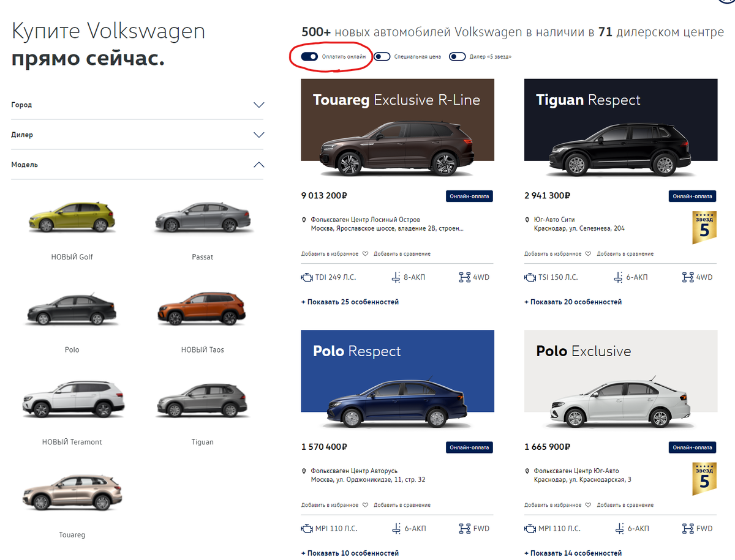This screenshot has width=735, height=560.
Task: Show 20 особенностей for Tiguan Respect
Action: click(573, 302)
